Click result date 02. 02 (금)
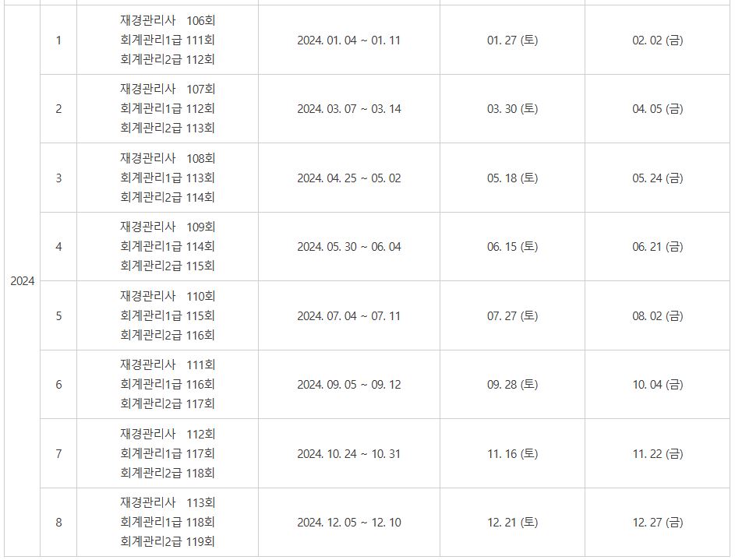The height and width of the screenshot is (560, 735). 658,41
